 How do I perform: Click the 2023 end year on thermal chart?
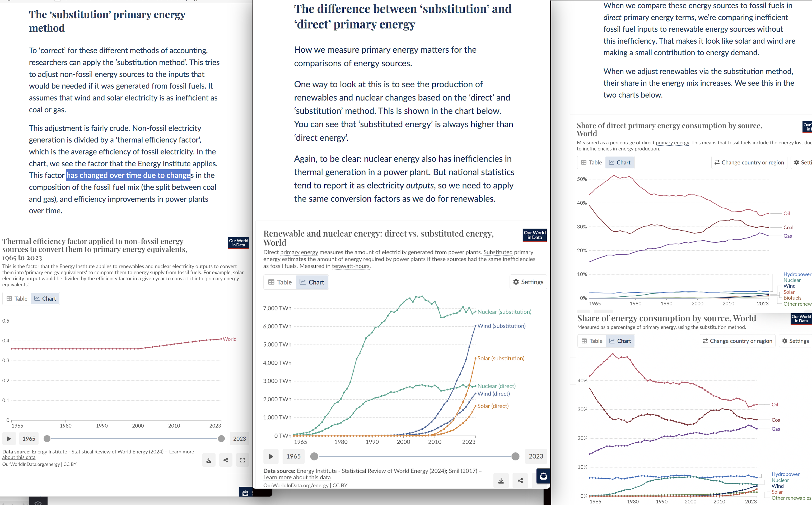click(x=240, y=439)
